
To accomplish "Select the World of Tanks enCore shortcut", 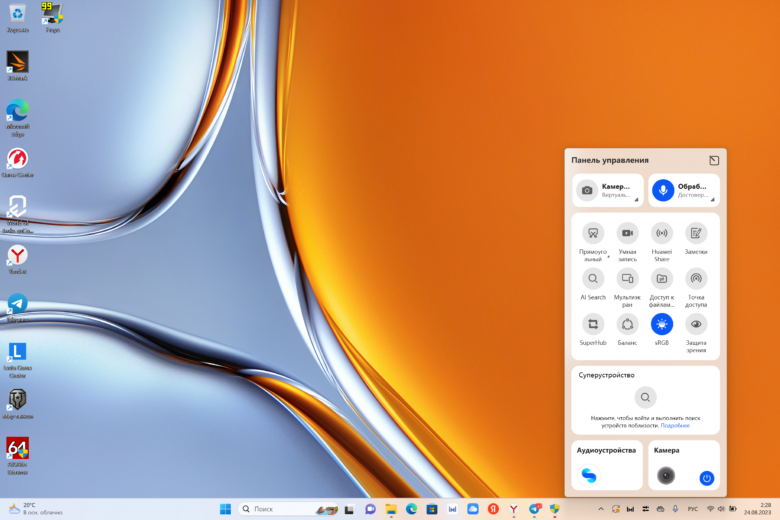I will 17,214.
